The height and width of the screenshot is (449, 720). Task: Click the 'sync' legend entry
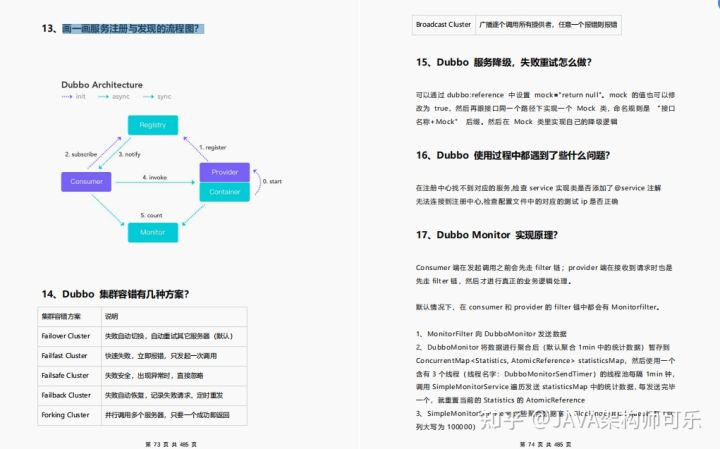(x=157, y=96)
